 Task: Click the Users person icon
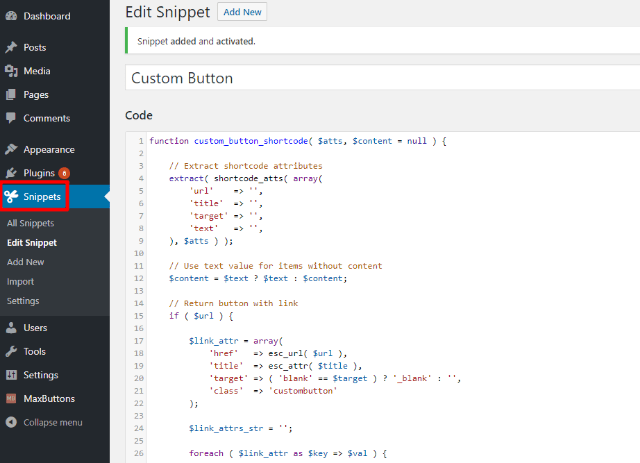(11, 327)
